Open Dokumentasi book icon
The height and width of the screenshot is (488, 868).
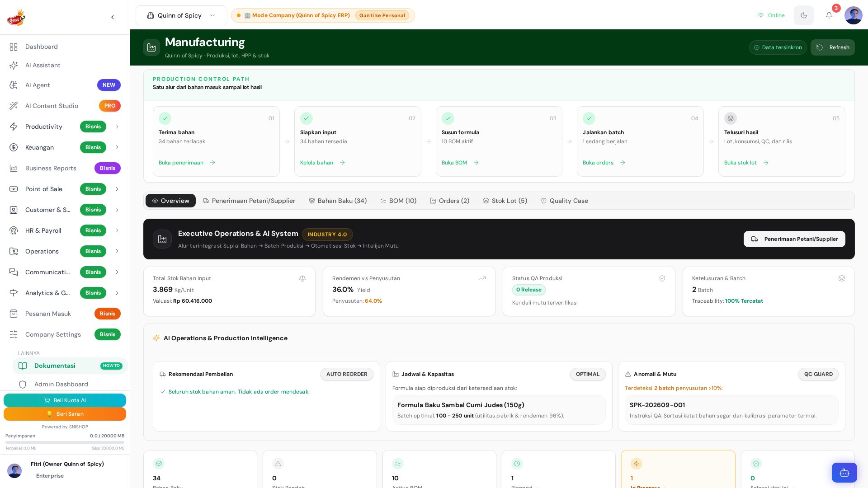tap(23, 366)
